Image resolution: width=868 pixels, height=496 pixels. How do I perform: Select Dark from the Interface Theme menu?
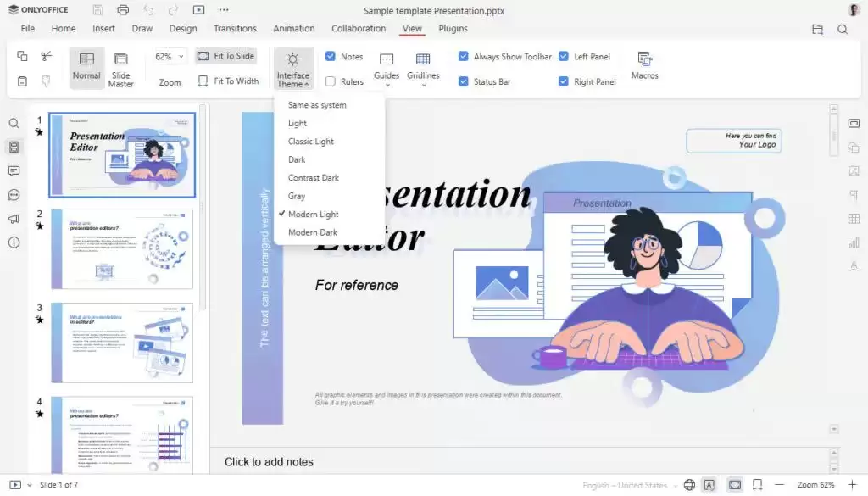pos(297,159)
